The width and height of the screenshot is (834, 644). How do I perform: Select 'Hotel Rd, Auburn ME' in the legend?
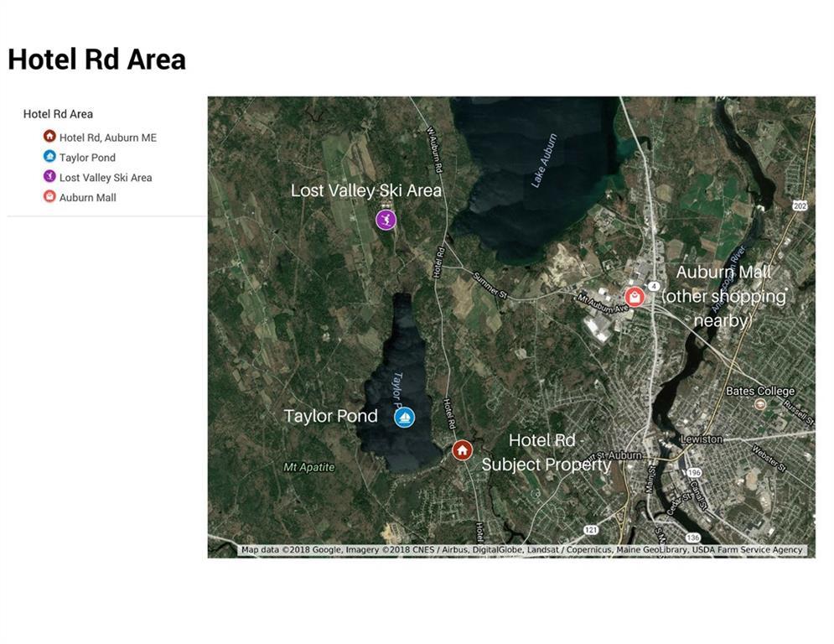pyautogui.click(x=108, y=138)
